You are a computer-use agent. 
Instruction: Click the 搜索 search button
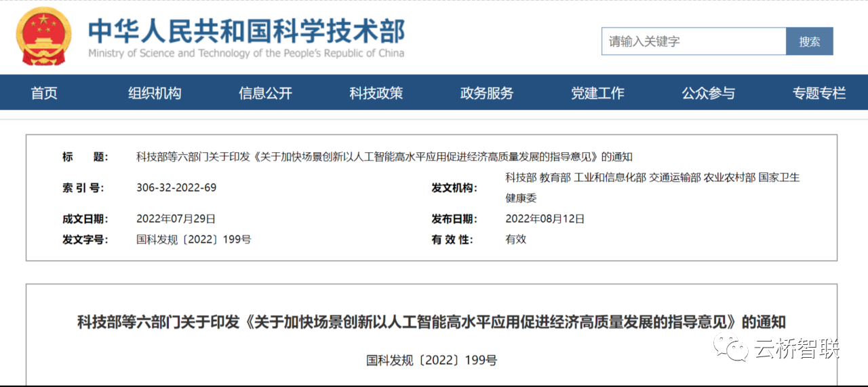pyautogui.click(x=810, y=41)
